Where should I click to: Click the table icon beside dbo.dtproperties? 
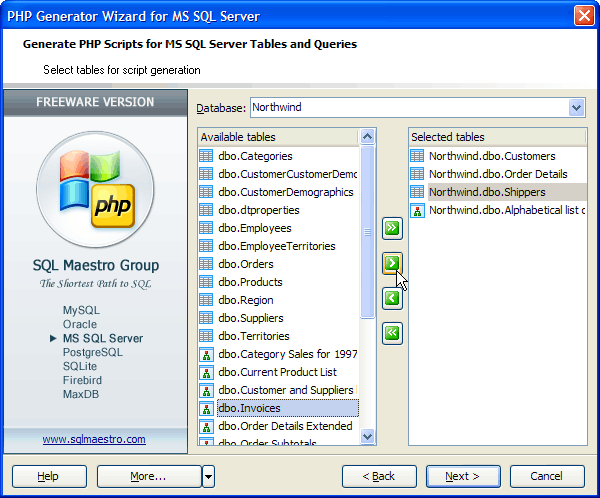tap(206, 210)
